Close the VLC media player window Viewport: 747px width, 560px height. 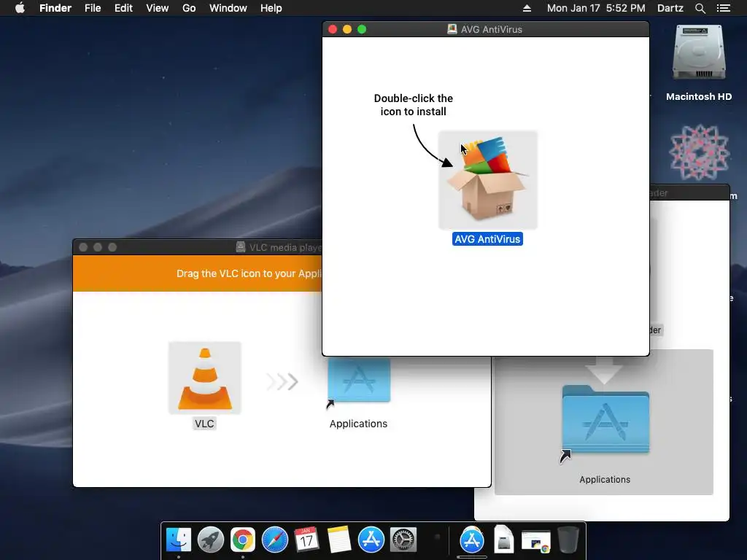point(83,247)
